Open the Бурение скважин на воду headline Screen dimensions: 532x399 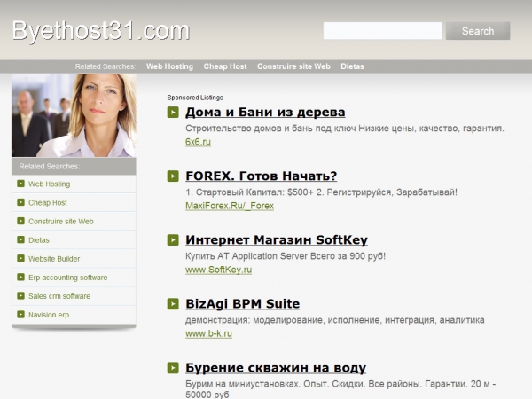coord(276,368)
